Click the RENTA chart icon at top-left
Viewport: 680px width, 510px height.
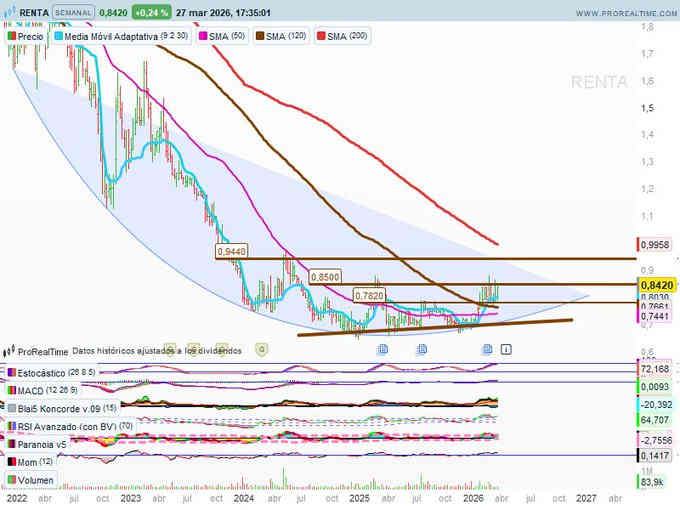click(9, 13)
